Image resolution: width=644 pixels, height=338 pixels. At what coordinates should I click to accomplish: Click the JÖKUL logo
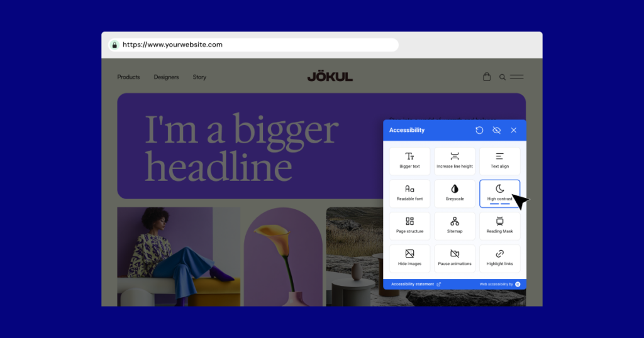[330, 76]
